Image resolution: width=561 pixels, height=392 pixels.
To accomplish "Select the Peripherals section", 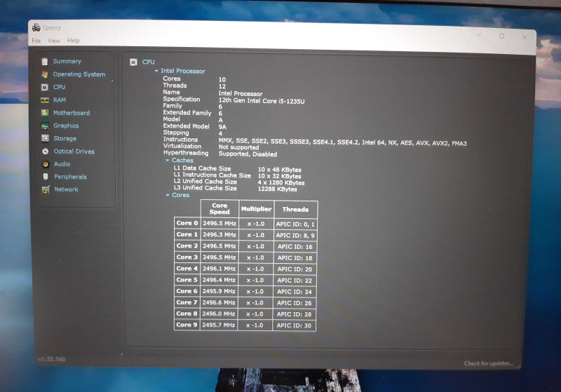I will click(71, 177).
